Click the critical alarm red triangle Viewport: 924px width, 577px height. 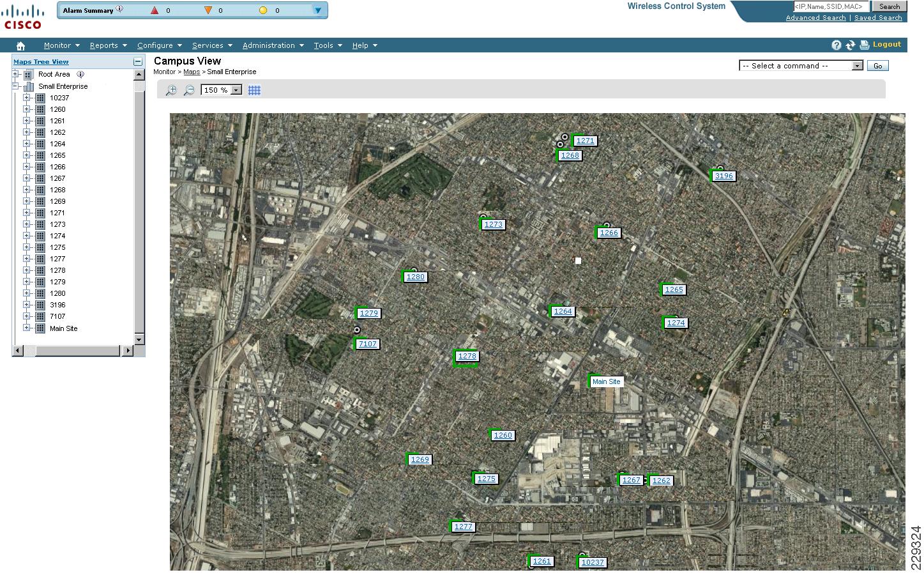(x=155, y=10)
